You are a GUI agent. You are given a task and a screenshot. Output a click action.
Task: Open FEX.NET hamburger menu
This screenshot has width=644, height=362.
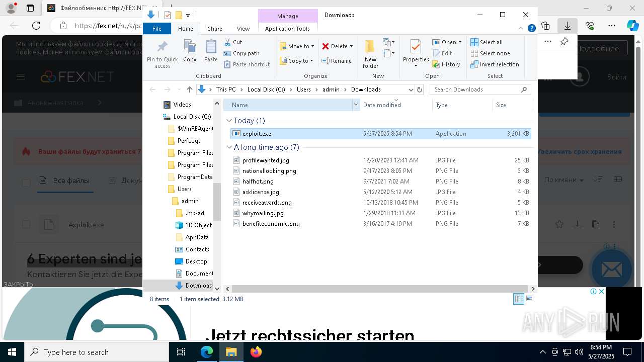(x=21, y=77)
